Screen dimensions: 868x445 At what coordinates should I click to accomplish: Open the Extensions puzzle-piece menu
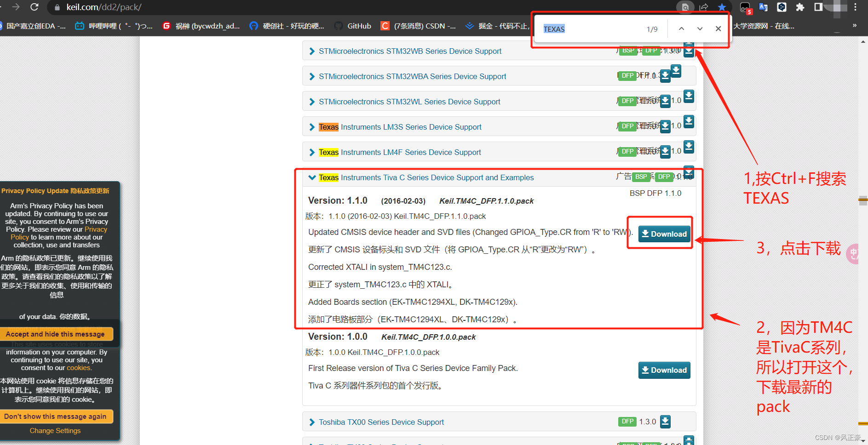800,7
